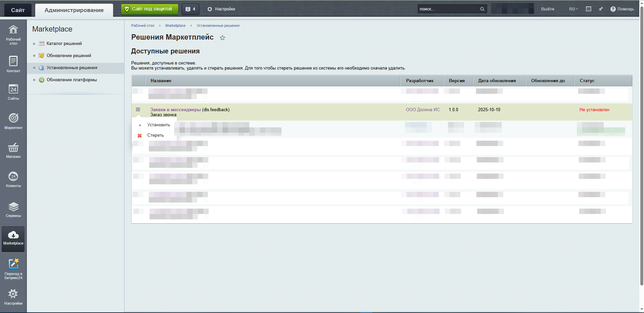The image size is (644, 313).
Task: Select Установить from the context menu
Action: (x=158, y=125)
